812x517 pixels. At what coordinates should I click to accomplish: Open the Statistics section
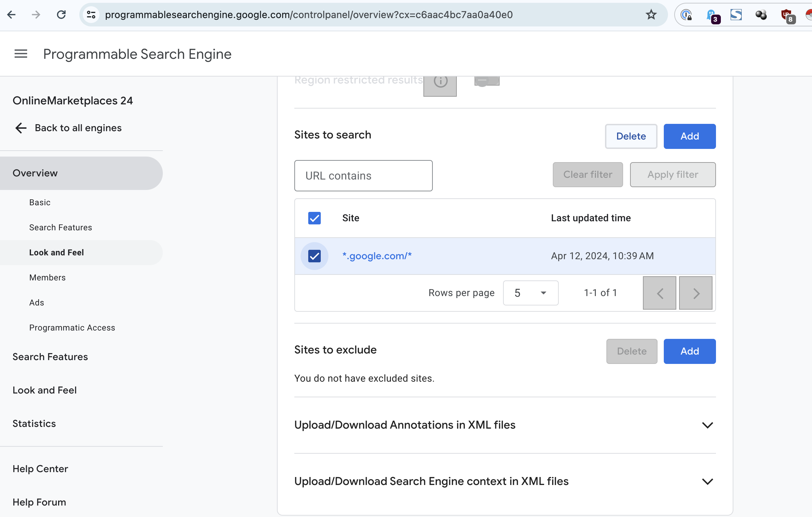(x=34, y=423)
